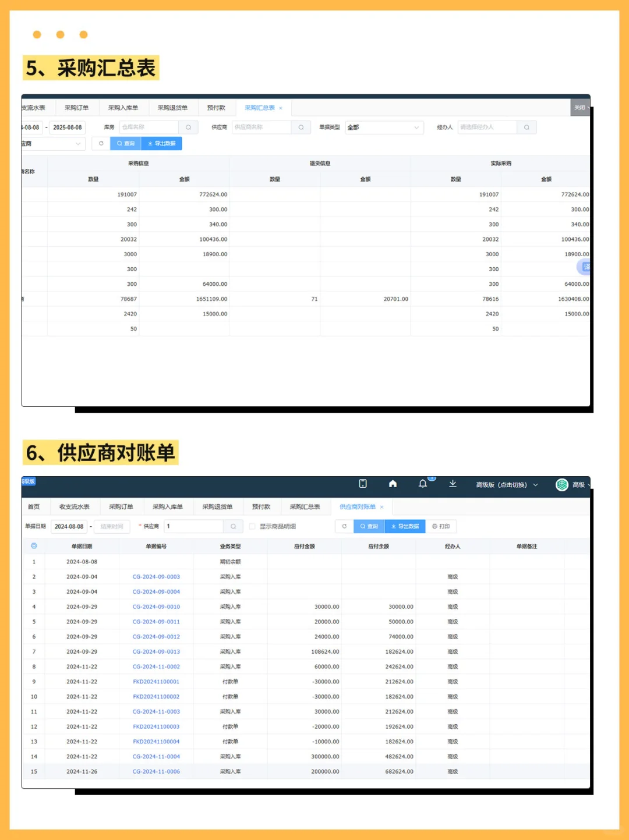Viewport: 629px width, 840px height.
Task: Open the gear icon in the table header
Action: pos(34,546)
